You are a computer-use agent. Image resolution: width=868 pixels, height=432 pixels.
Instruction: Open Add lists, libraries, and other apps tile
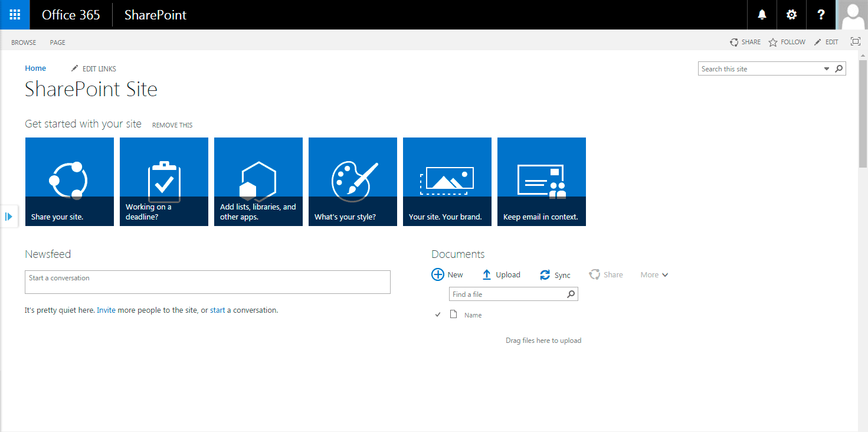pyautogui.click(x=258, y=182)
